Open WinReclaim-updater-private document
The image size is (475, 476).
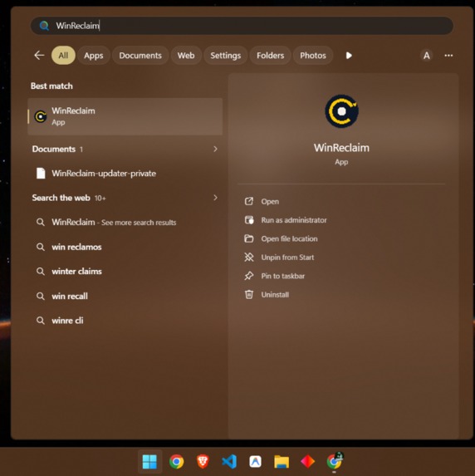[x=125, y=174]
